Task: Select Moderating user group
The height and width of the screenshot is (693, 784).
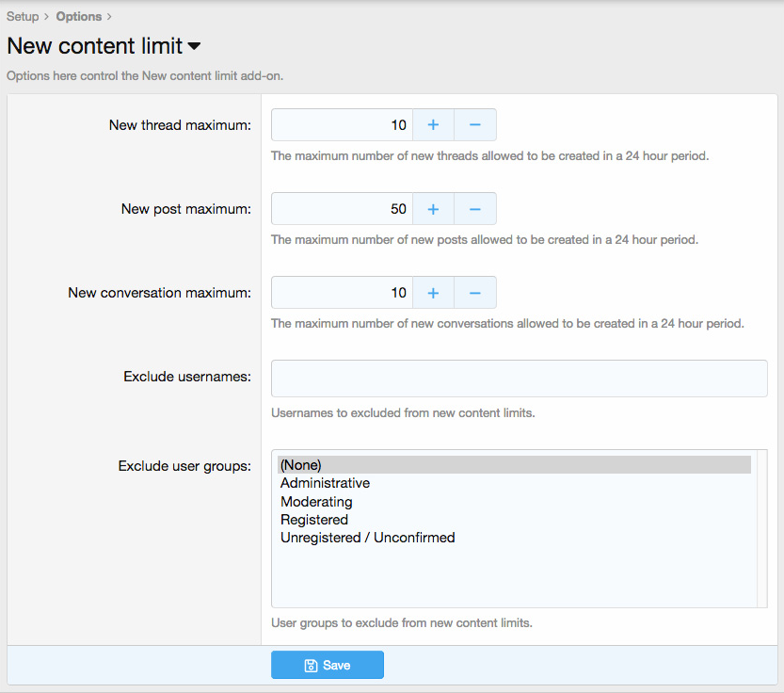Action: [316, 502]
